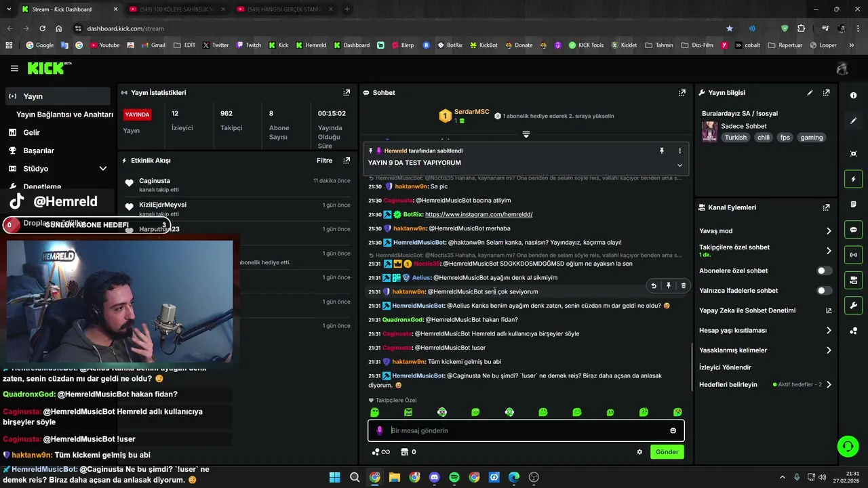Pop out the Sohbet panel
This screenshot has height=488, width=868.
pos(682,93)
